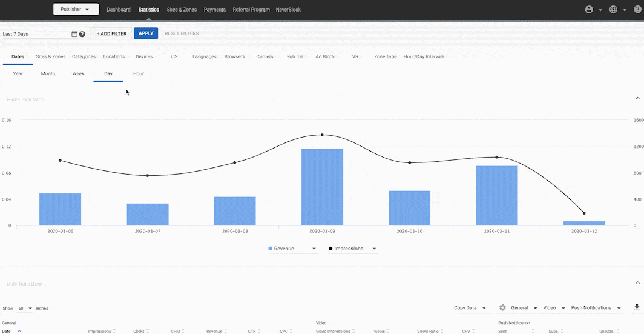Open the user account icon menu
Screen dimensions: 644x334
tap(590, 10)
